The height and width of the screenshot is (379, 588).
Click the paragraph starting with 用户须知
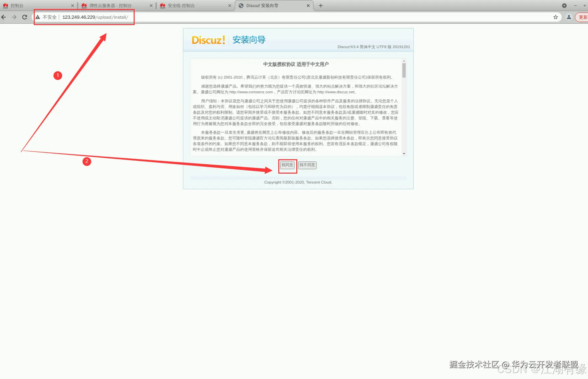pyautogui.click(x=296, y=112)
